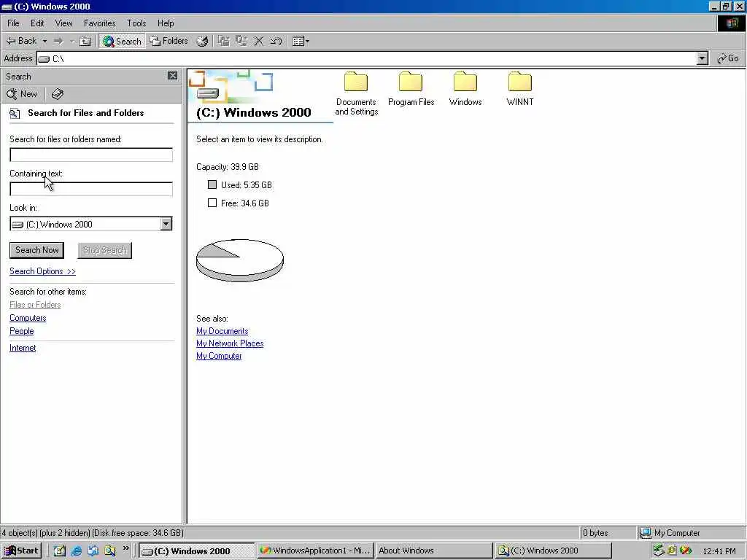
Task: Go up one folder level icon
Action: pyautogui.click(x=85, y=42)
